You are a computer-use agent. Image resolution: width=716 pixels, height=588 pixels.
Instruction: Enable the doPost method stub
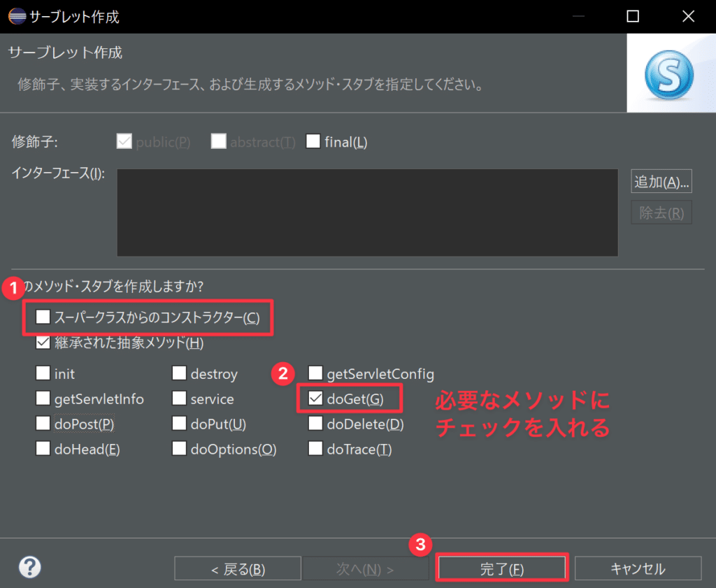43,424
